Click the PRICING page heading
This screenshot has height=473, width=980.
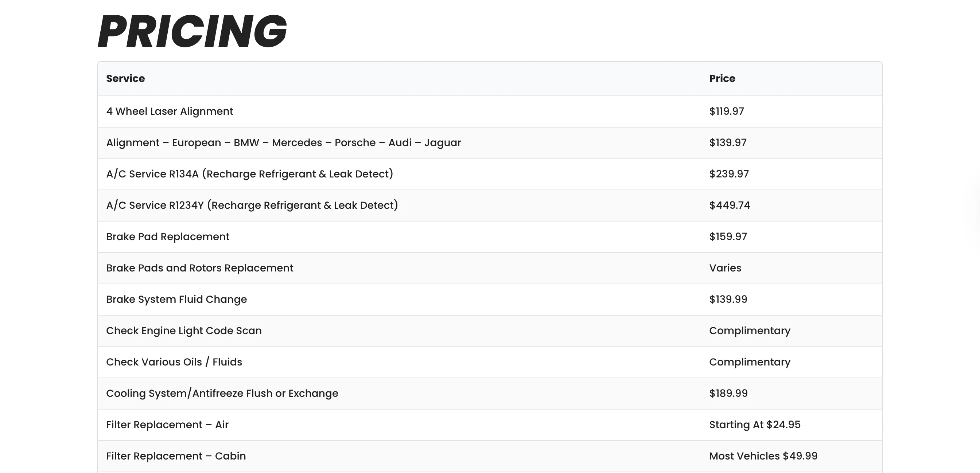point(192,31)
